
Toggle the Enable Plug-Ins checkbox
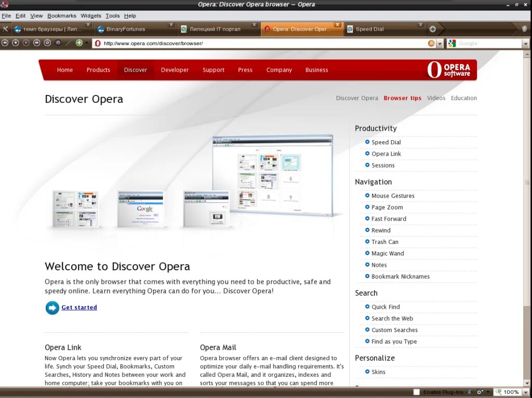coord(417,392)
